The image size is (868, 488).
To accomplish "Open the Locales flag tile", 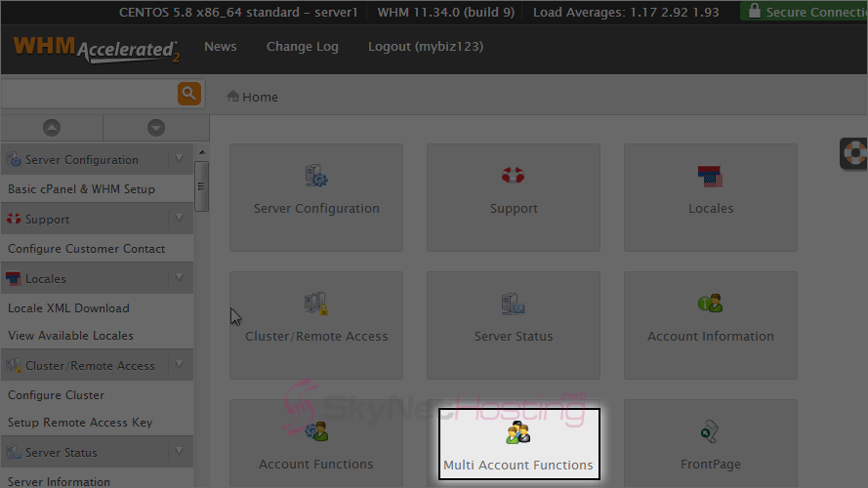I will coord(710,197).
